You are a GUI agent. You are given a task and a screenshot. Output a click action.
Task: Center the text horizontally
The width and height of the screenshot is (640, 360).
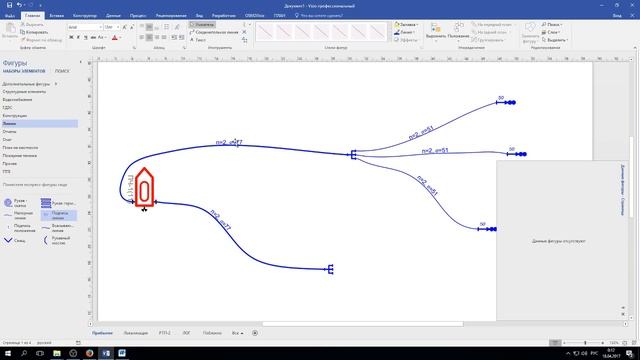(x=149, y=37)
